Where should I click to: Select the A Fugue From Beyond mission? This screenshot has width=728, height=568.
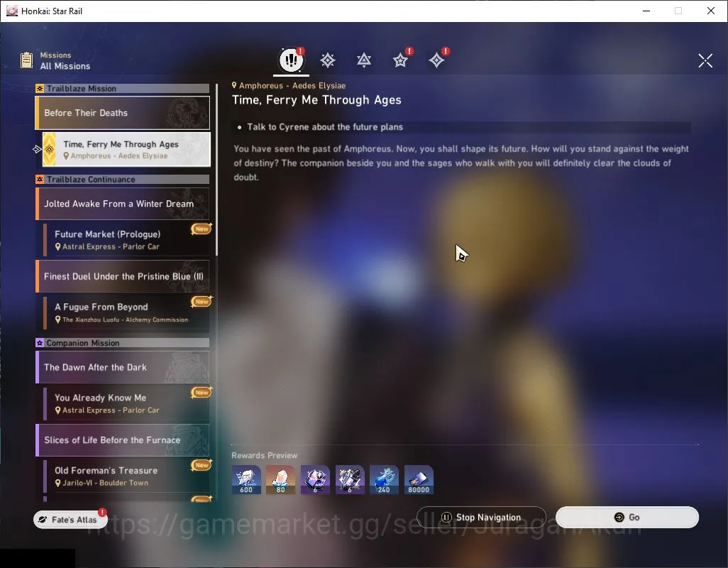[126, 313]
